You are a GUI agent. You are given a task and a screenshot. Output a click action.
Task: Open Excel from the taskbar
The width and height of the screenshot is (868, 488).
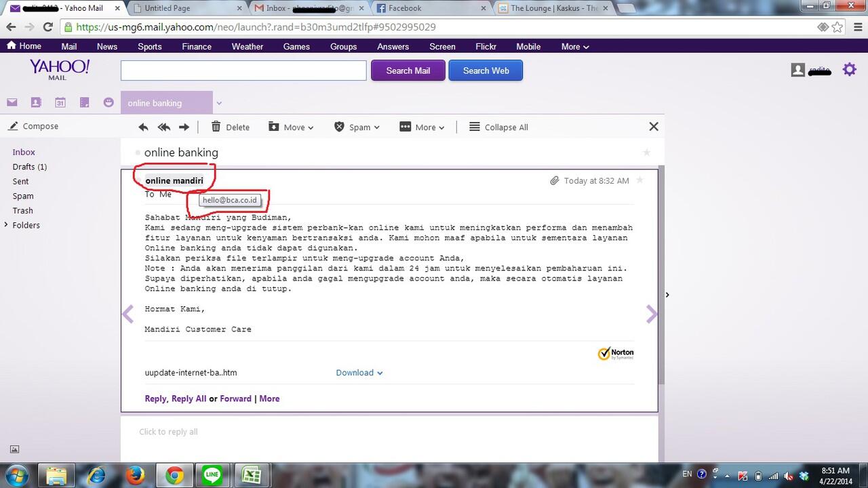(x=252, y=475)
